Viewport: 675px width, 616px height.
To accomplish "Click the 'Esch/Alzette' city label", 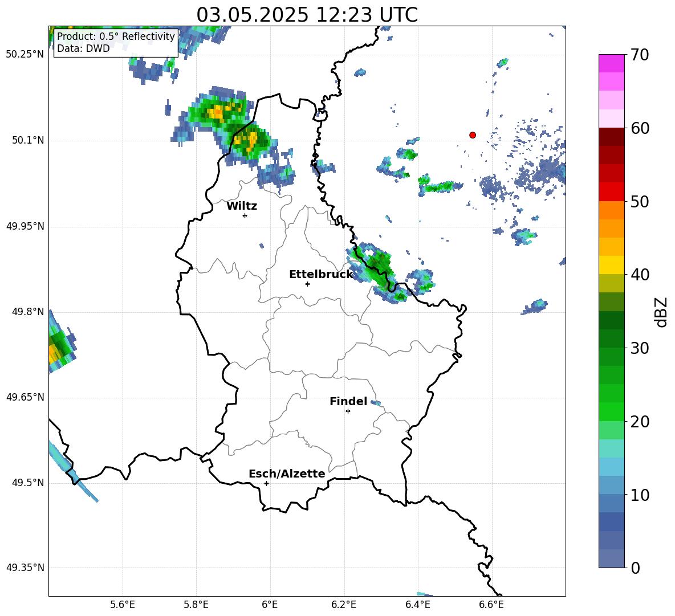I will [x=287, y=474].
